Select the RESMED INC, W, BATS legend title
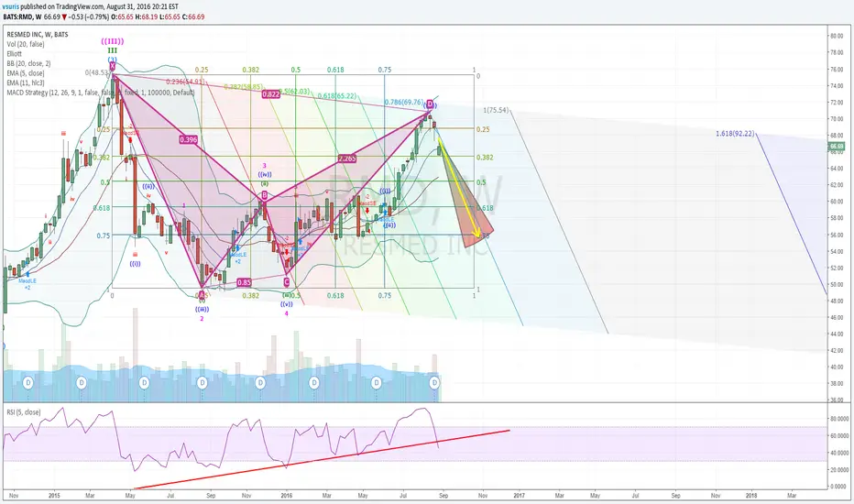This screenshot has width=854, height=504. [x=38, y=34]
